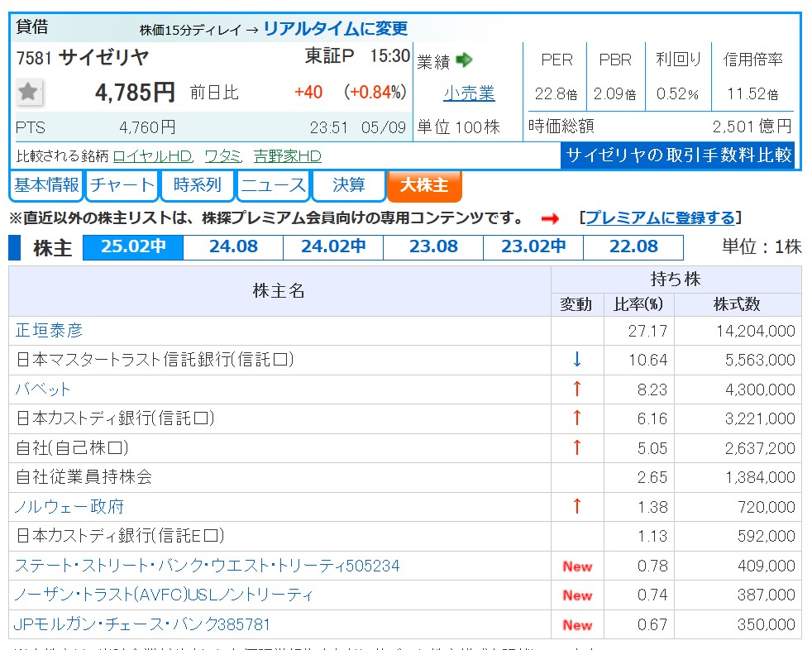Open shareholder ノルウェー政府 link

click(69, 506)
